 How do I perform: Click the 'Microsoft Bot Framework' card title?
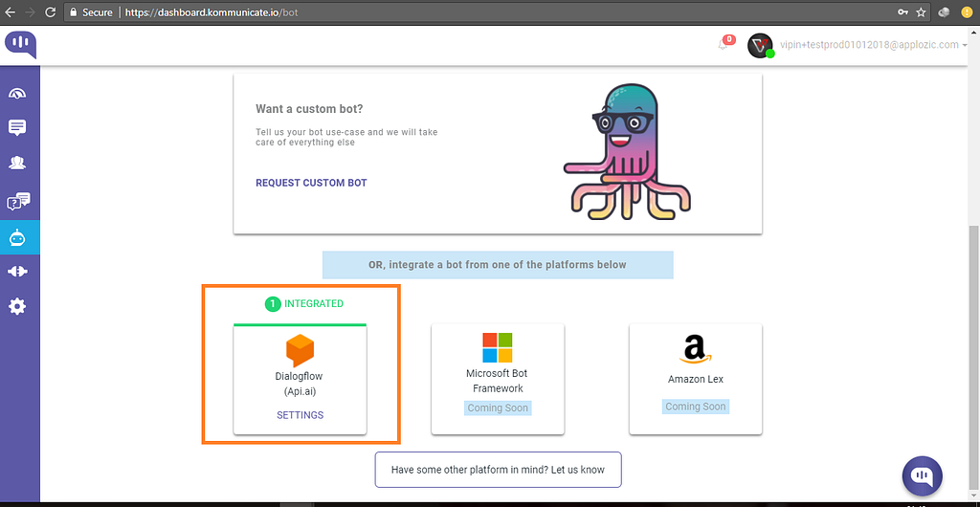498,381
